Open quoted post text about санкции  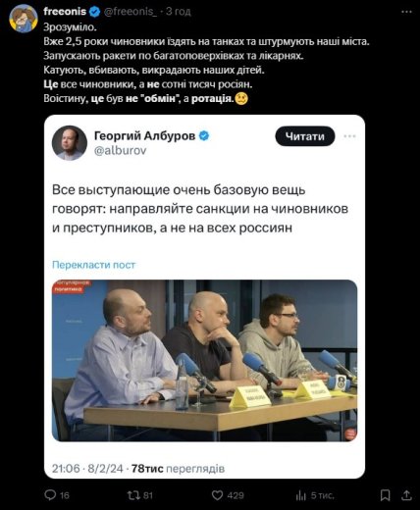pos(200,209)
